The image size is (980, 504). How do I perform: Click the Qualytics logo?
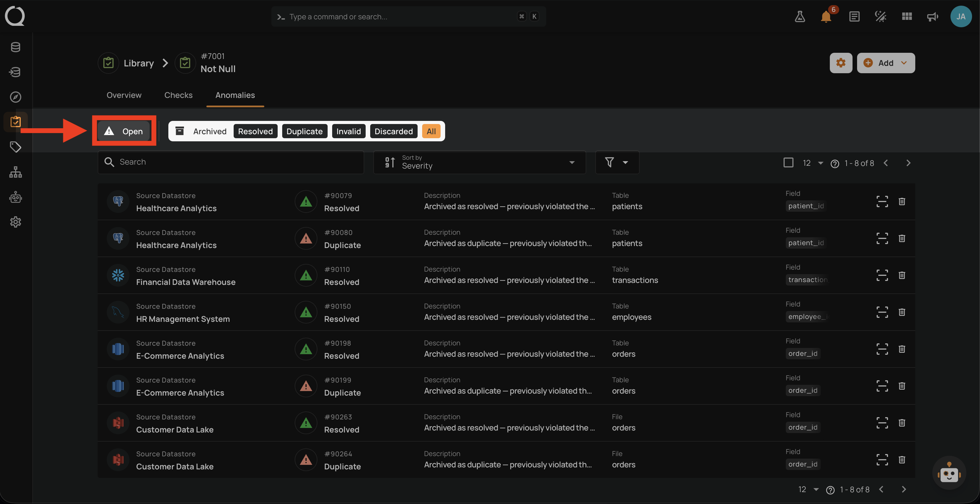15,16
